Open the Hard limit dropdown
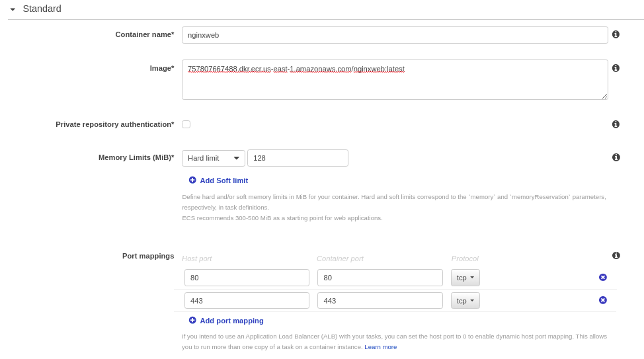 (214, 158)
